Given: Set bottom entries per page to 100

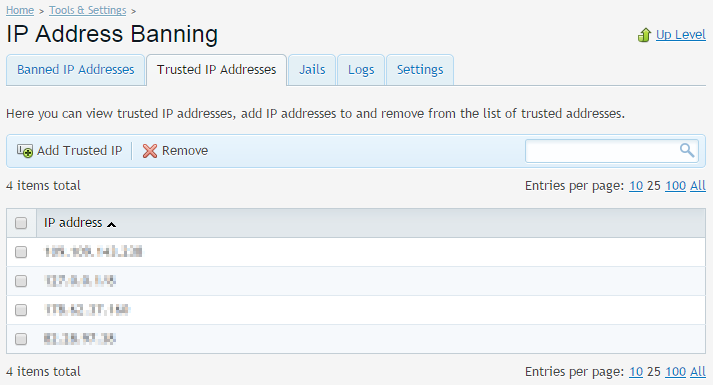Looking at the screenshot, I should click(x=675, y=372).
